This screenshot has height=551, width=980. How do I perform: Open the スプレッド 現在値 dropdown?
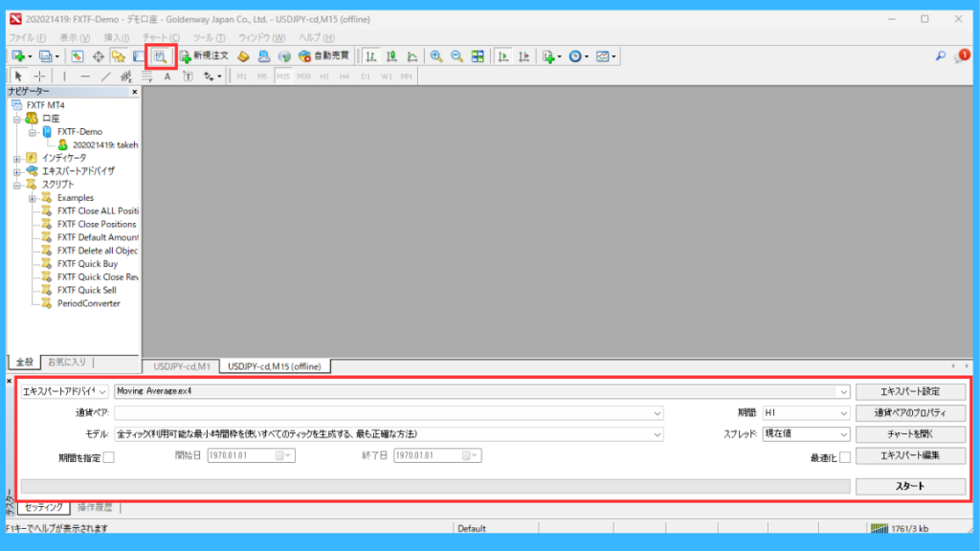[x=806, y=434]
